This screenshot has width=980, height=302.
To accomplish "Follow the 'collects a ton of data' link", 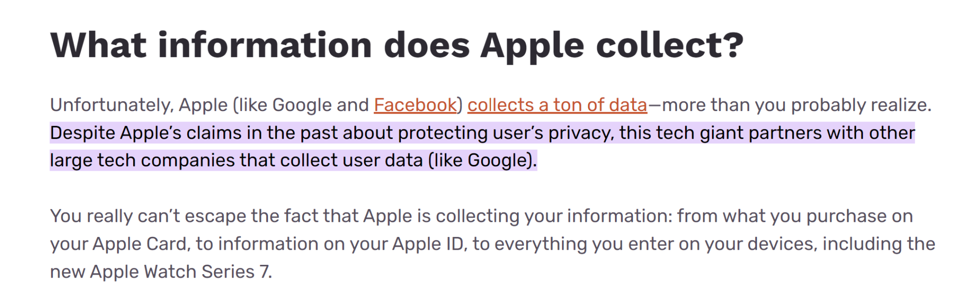I will 557,105.
